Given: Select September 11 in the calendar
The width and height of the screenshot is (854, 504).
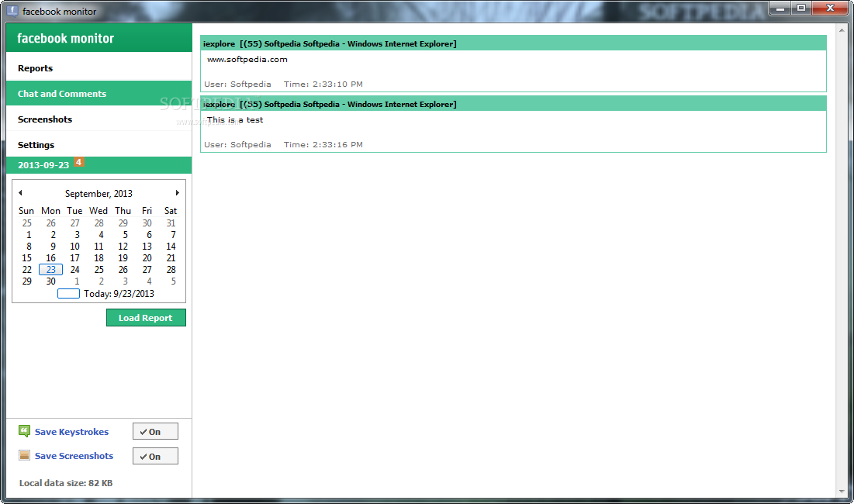Looking at the screenshot, I should (99, 246).
